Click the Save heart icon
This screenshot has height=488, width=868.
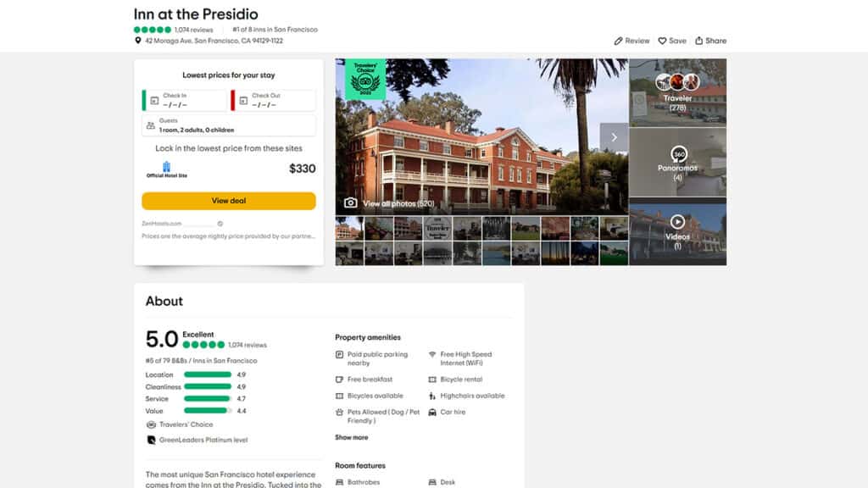click(661, 40)
